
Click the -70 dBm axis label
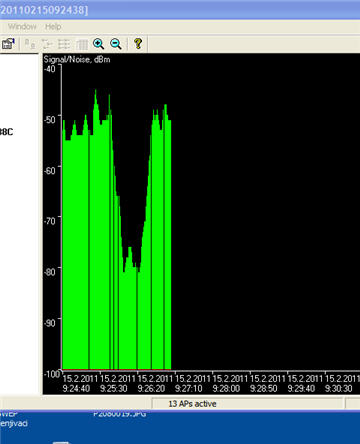[50, 221]
